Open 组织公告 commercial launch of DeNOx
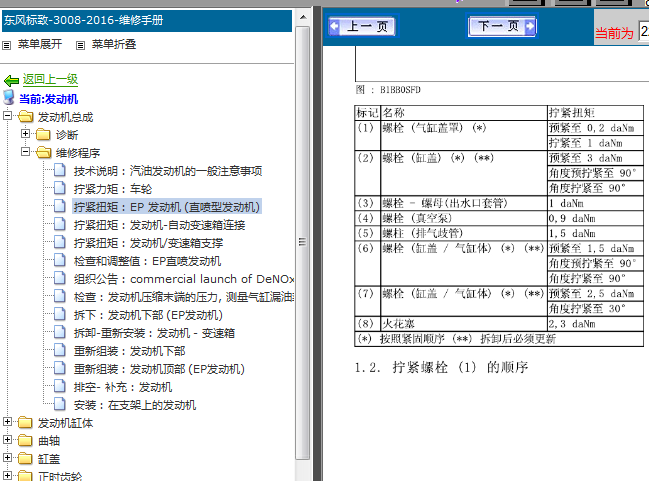 184,279
